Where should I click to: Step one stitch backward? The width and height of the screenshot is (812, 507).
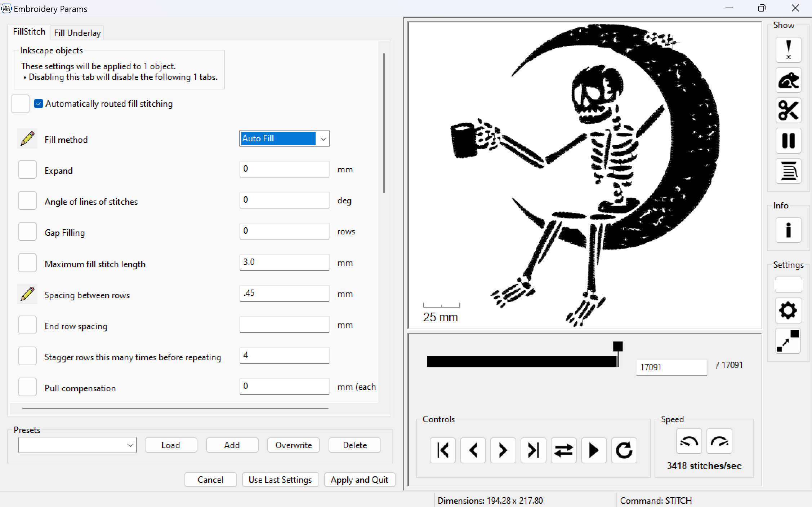click(x=473, y=450)
